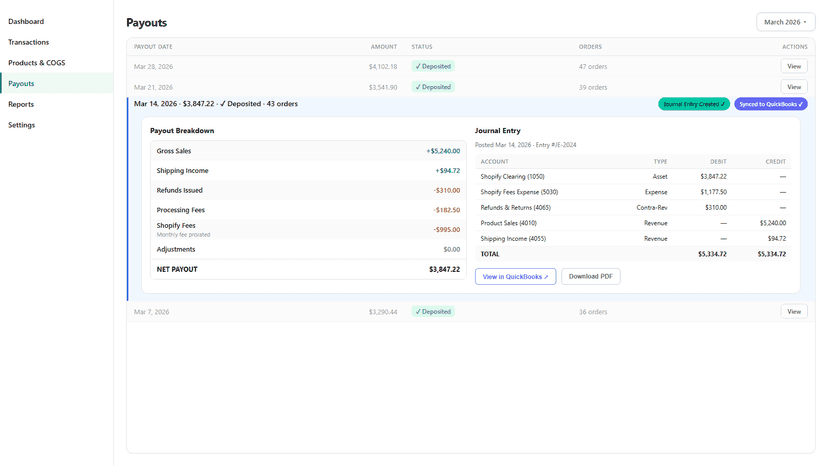The height and width of the screenshot is (466, 828).
Task: Open the Dashboard page in sidebar
Action: (x=26, y=21)
